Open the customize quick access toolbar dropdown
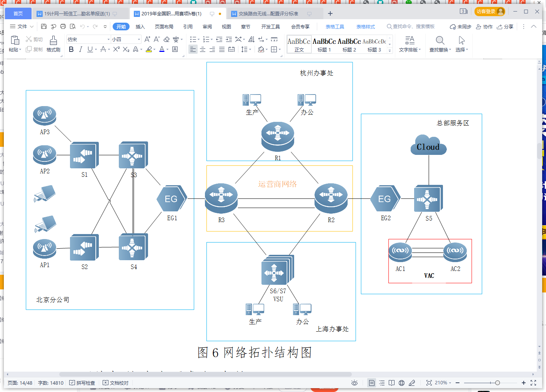The height and width of the screenshot is (392, 546). coord(105,27)
